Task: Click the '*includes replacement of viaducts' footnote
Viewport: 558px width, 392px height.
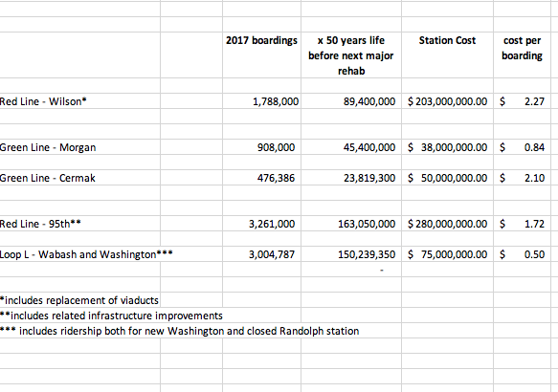Action: pyautogui.click(x=79, y=300)
